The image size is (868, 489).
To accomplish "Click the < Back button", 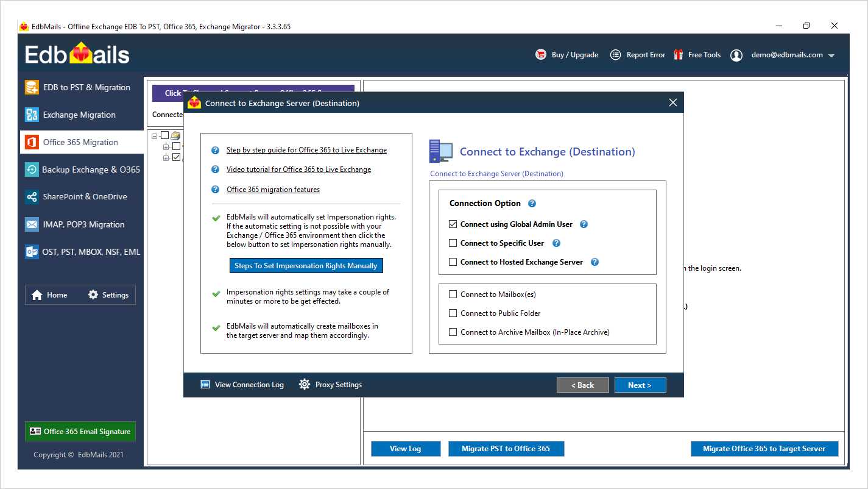I will pyautogui.click(x=582, y=385).
